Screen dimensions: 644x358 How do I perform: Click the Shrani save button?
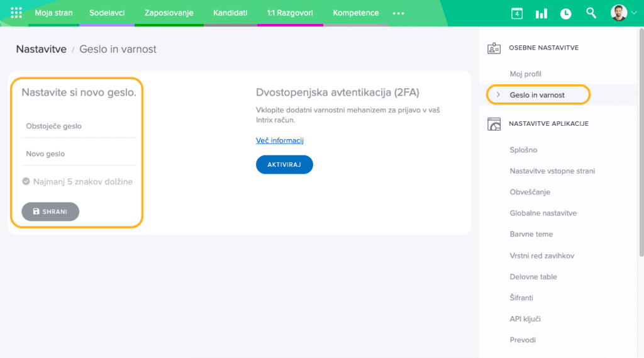tap(50, 212)
